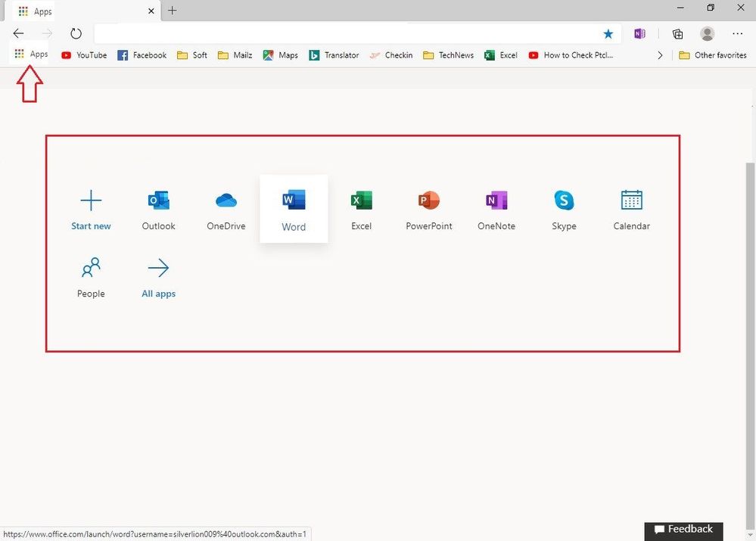Show more favorites with the chevron

click(x=660, y=55)
